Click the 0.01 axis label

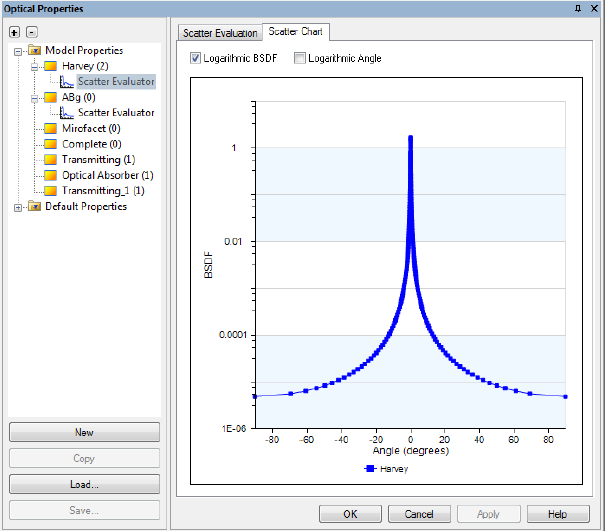[x=233, y=242]
